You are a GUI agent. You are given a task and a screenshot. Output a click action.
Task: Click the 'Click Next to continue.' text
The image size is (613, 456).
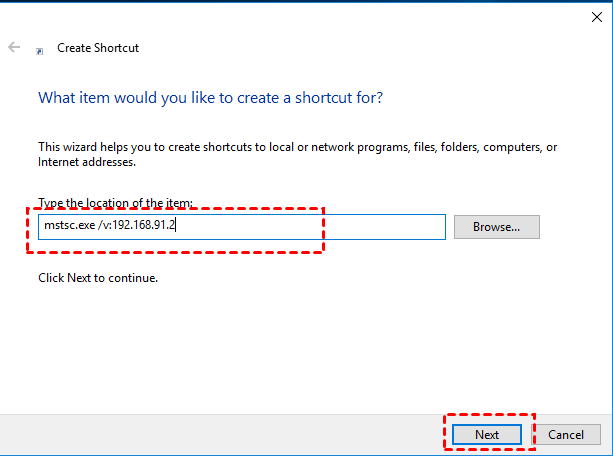coord(98,278)
